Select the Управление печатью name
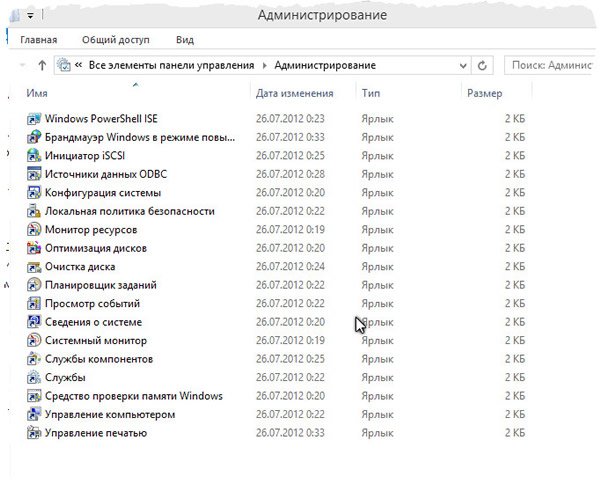Screen dimensions: 601x499 coord(96,433)
